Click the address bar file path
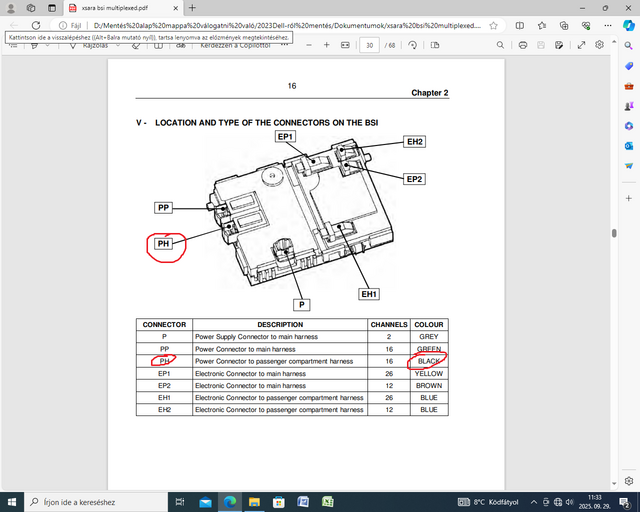The image size is (640, 512). click(x=300, y=27)
